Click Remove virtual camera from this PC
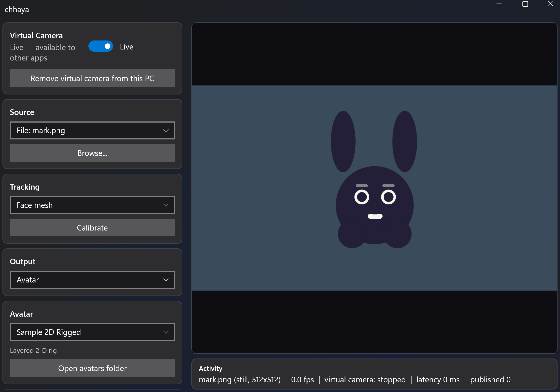This screenshot has height=392, width=560. point(92,78)
